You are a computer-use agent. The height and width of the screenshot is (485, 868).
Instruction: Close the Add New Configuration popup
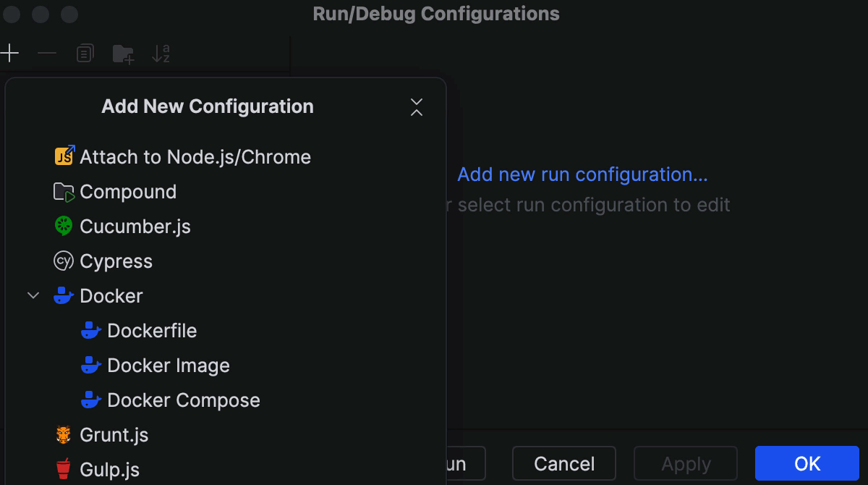[x=417, y=106]
